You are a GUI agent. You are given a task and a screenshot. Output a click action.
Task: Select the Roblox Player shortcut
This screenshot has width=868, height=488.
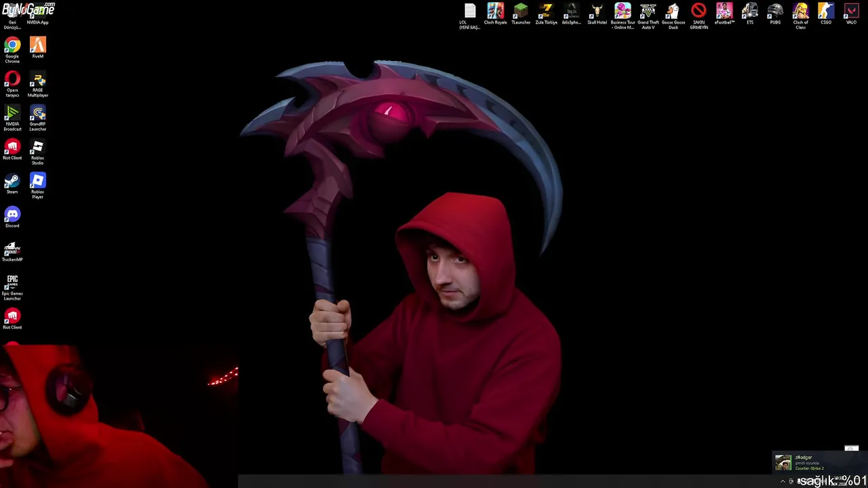coord(37,186)
